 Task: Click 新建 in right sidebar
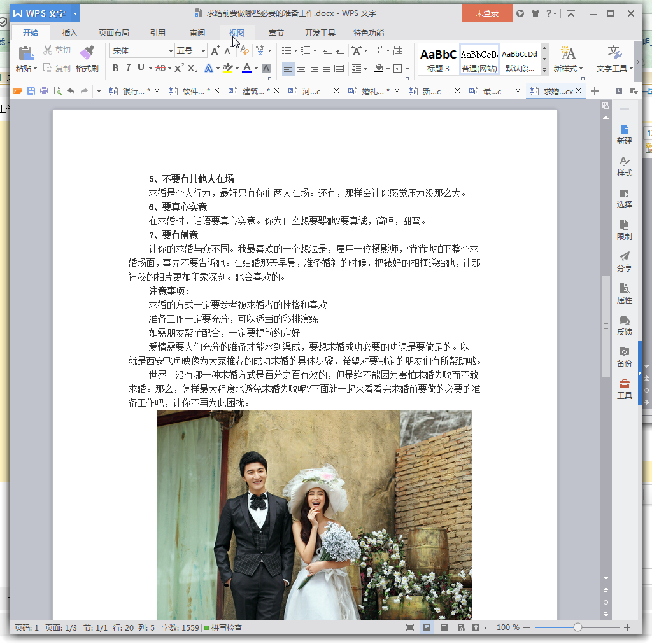(x=624, y=135)
